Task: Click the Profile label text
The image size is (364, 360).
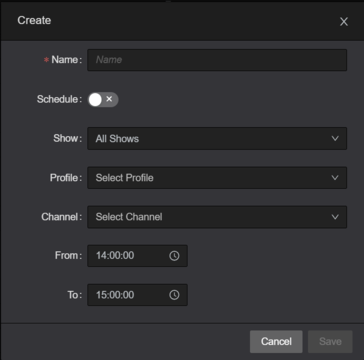Action: tap(65, 178)
